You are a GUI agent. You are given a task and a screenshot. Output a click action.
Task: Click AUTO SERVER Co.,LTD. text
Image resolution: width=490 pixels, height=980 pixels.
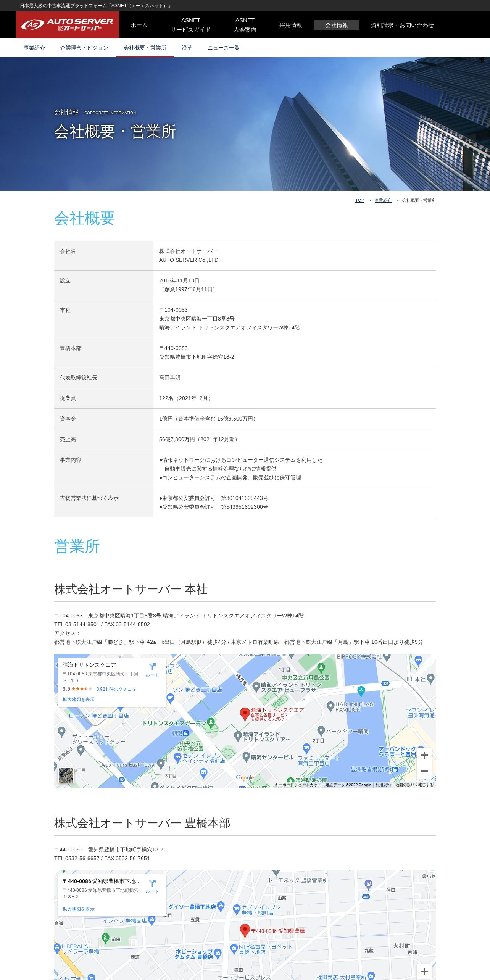pyautogui.click(x=189, y=260)
